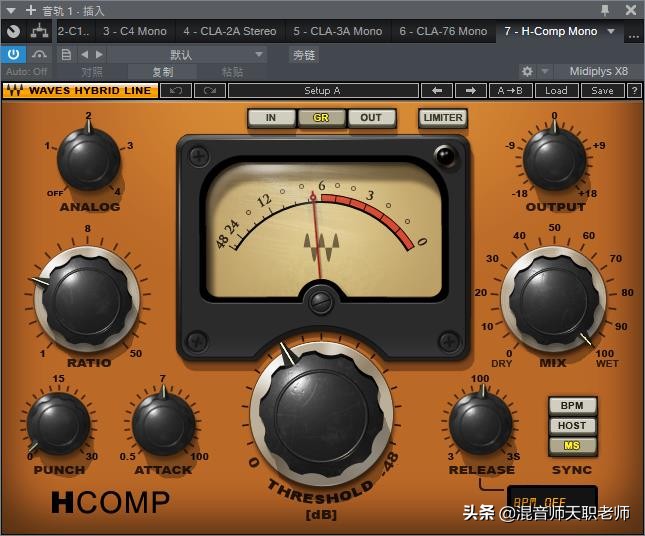Switch to 2-C1 plugin tab

click(74, 31)
